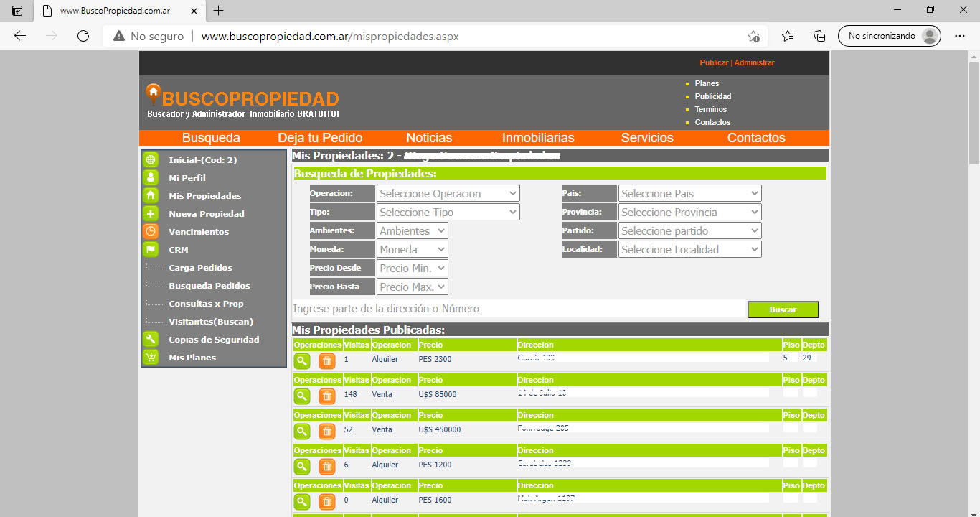Open magnifier for the U$S 450000 sale
Image resolution: width=980 pixels, height=517 pixels.
[302, 431]
